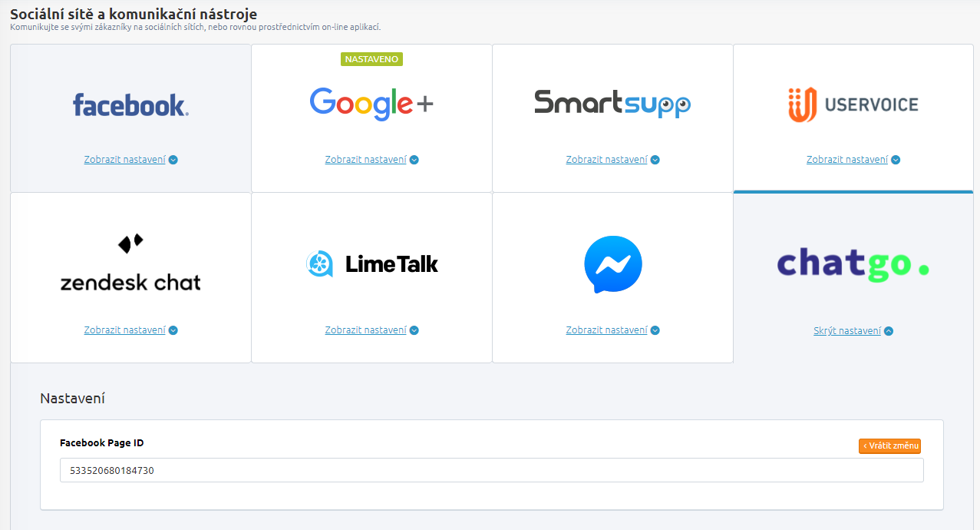
Task: Show settings for Google+
Action: click(365, 160)
